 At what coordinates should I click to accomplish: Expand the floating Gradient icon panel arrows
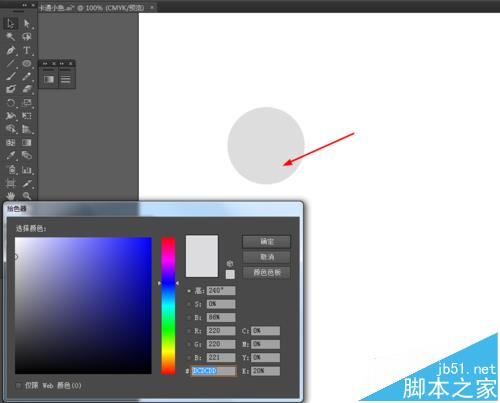click(45, 63)
